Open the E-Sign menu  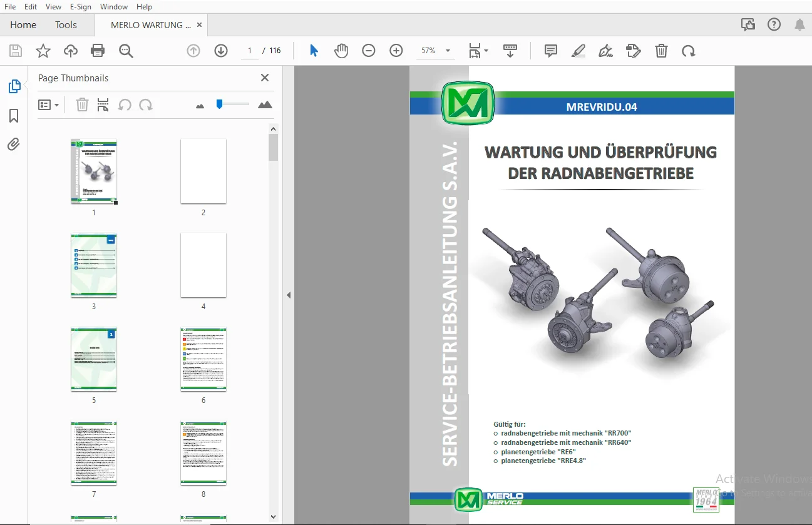click(x=81, y=6)
